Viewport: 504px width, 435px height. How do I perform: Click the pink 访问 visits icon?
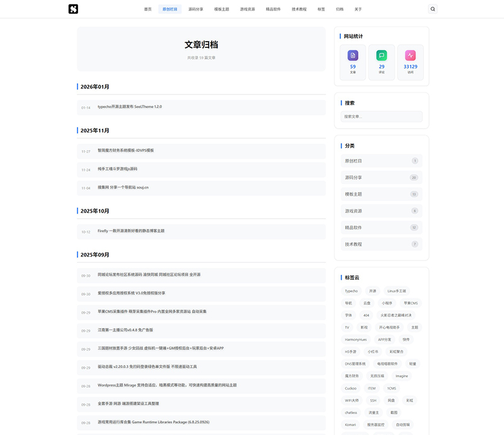click(411, 55)
